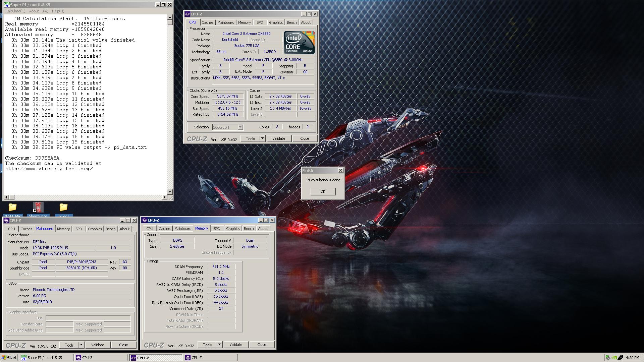Open Mainboard tab in top CPU-Z window

pos(226,22)
